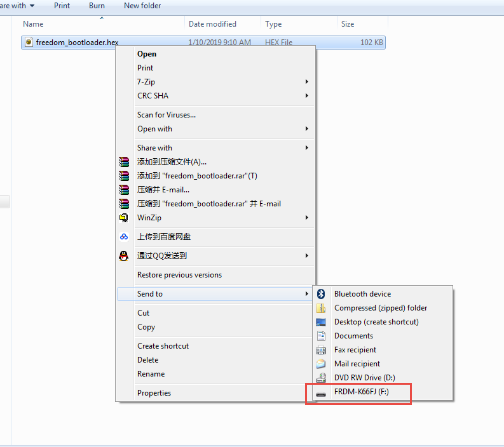Click the WinZip icon in context menu
The image size is (504, 447).
[x=124, y=218]
